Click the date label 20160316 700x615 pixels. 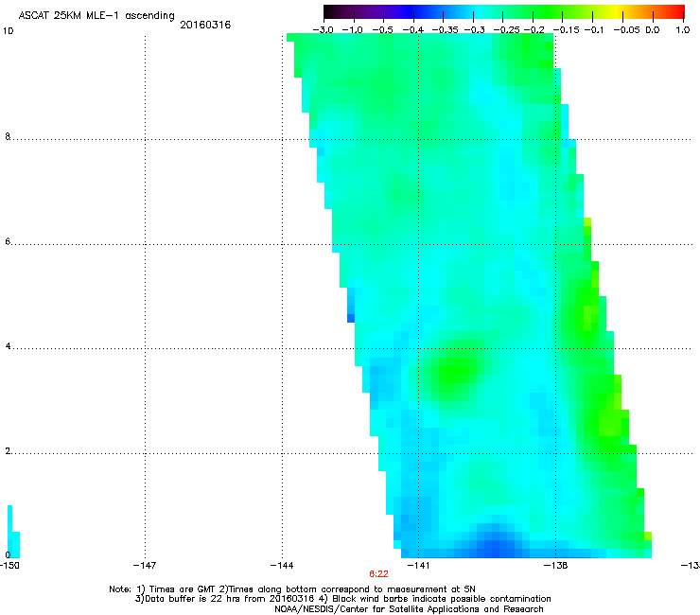pos(205,25)
